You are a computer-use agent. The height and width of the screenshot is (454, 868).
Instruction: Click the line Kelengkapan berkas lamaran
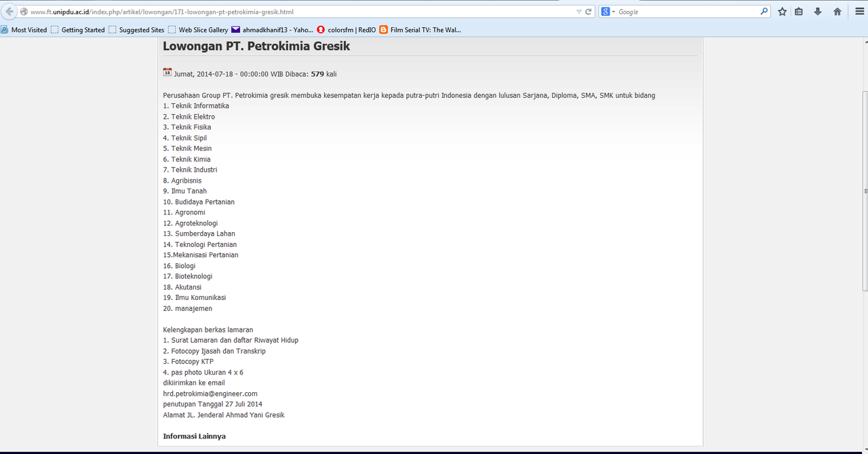[x=208, y=330]
